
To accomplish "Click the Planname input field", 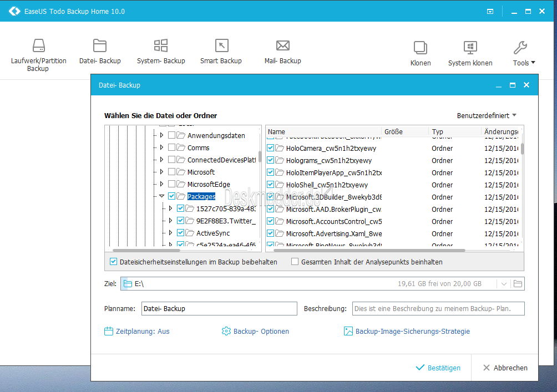I will point(219,309).
